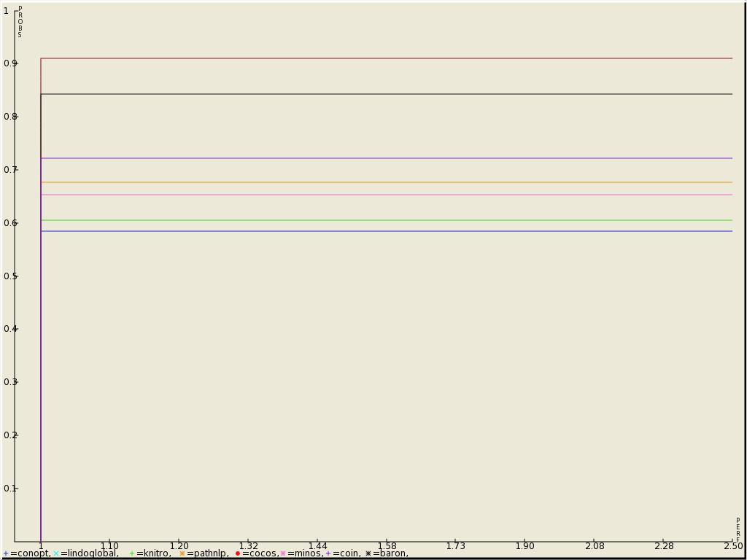Click the pink x marker for minos
The width and height of the screenshot is (747, 560).
point(283,553)
